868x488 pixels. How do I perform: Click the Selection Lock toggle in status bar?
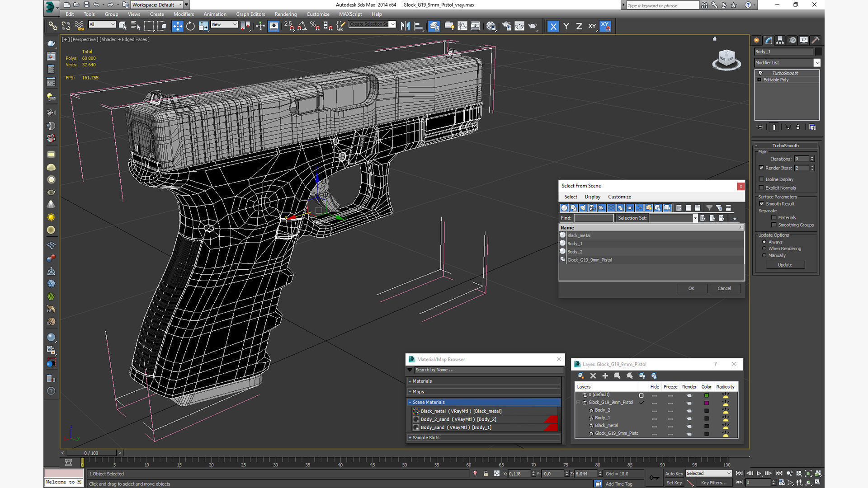486,474
